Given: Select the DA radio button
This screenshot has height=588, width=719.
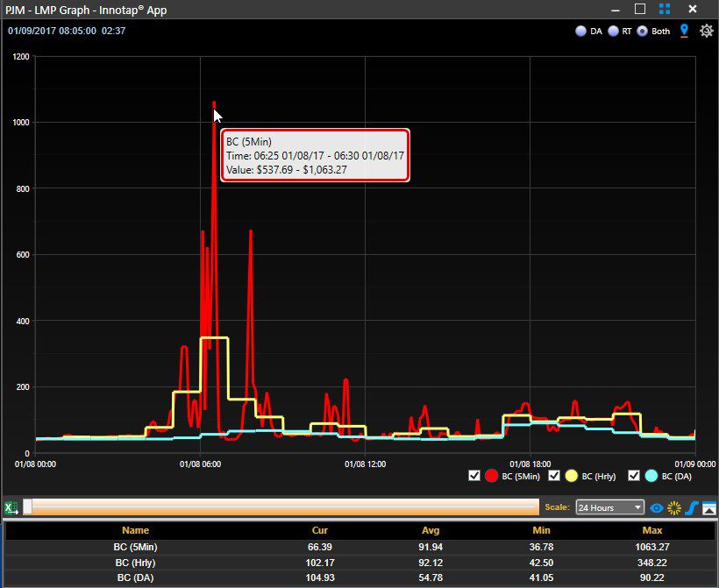Looking at the screenshot, I should pyautogui.click(x=581, y=32).
